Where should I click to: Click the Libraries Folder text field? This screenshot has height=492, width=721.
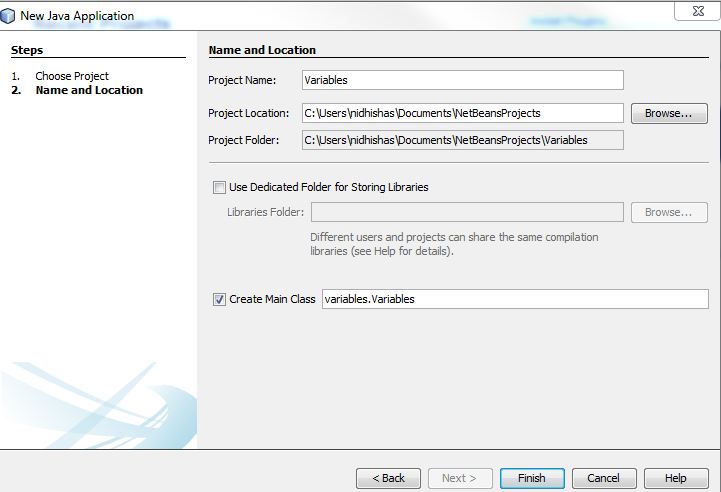(467, 212)
